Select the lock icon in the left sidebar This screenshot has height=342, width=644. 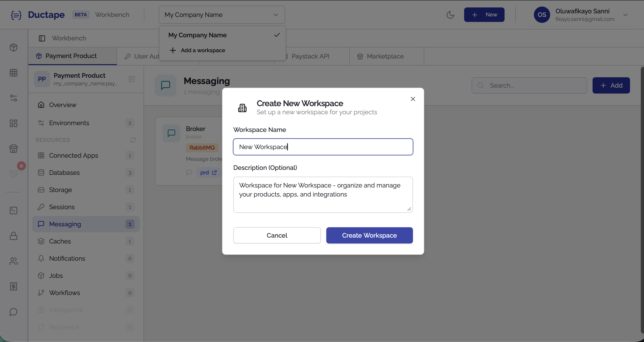[14, 236]
